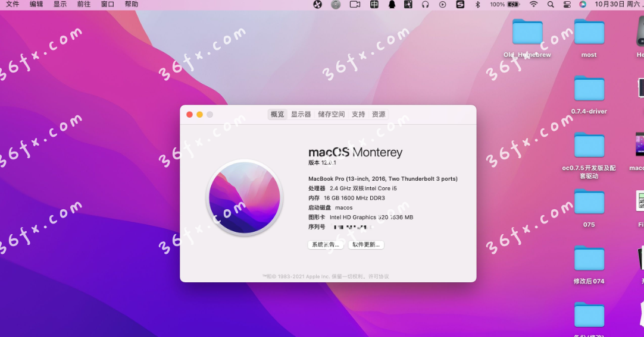
Task: Close the About This Mac window
Action: [x=189, y=115]
